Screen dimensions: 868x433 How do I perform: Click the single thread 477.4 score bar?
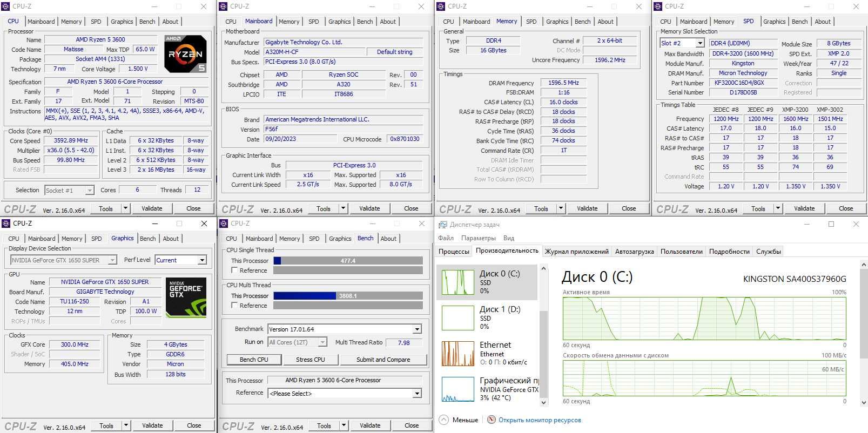tap(348, 261)
